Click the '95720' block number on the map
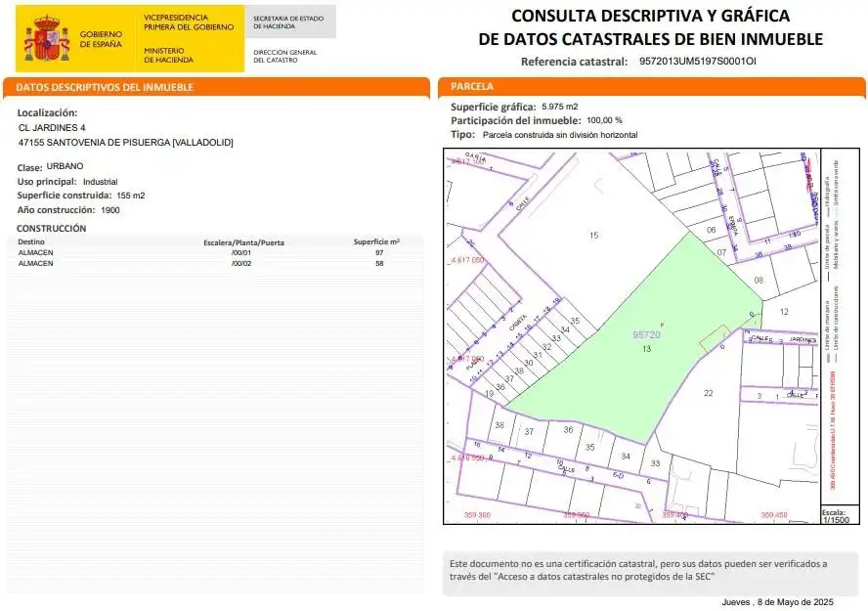868x611 pixels. pyautogui.click(x=646, y=335)
